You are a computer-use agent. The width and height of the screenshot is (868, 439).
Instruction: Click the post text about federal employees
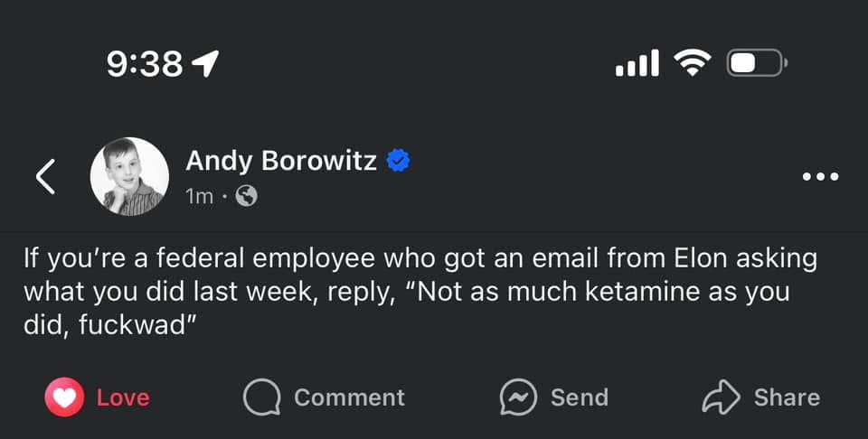click(x=420, y=292)
